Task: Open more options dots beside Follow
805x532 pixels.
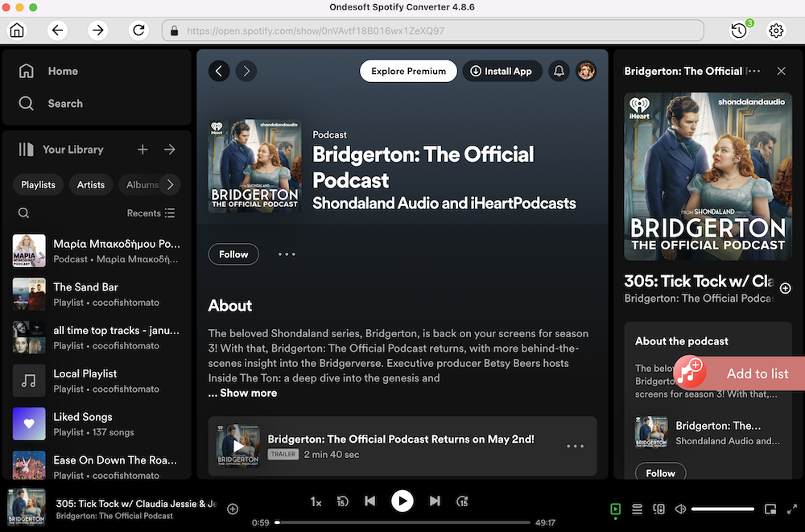Action: pos(287,254)
